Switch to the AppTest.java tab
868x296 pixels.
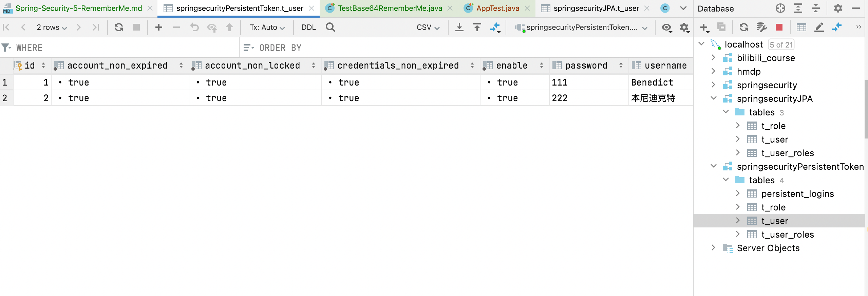(497, 8)
